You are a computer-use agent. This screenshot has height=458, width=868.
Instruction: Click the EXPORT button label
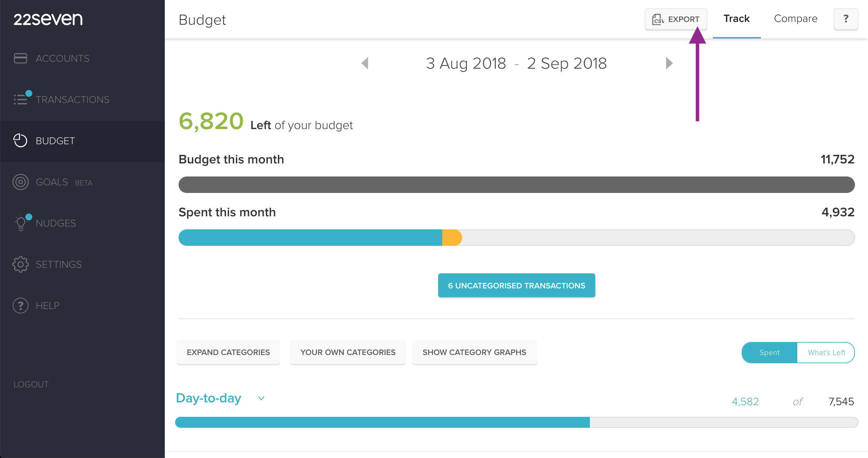(684, 19)
